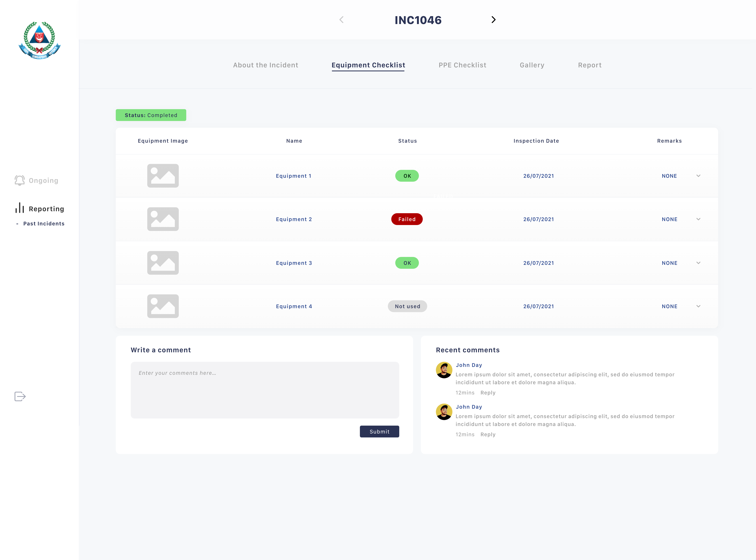Image resolution: width=756 pixels, height=560 pixels.
Task: Click Equipment 3 inspection date 26/07/2021
Action: [538, 263]
